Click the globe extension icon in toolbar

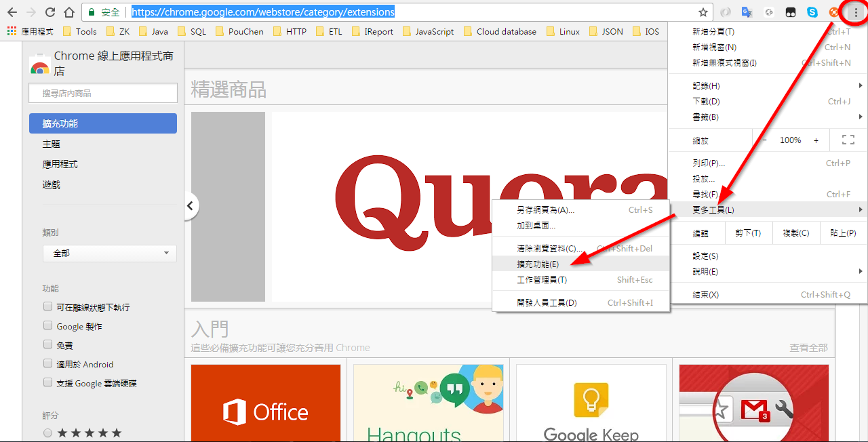[x=769, y=12]
